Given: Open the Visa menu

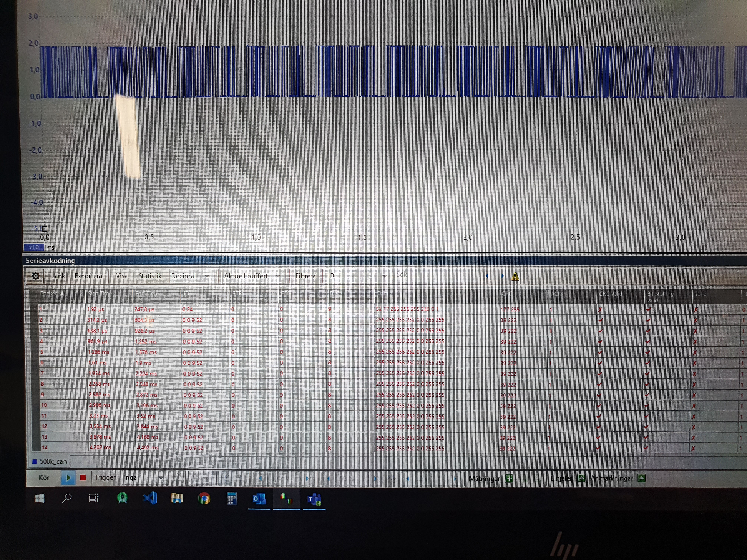Looking at the screenshot, I should [x=122, y=276].
